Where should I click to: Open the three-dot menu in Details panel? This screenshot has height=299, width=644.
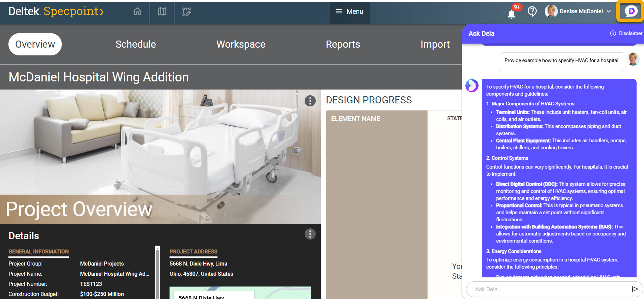pos(310,234)
